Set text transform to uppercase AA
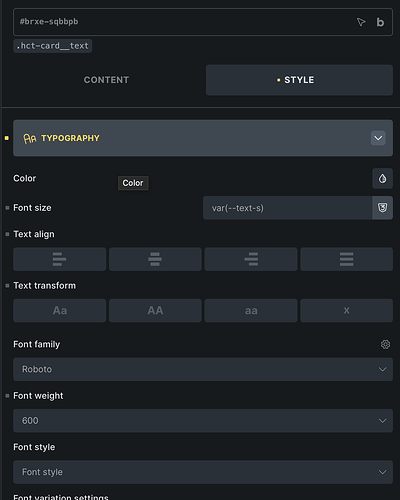Screen dimensions: 400x500 (x=155, y=311)
